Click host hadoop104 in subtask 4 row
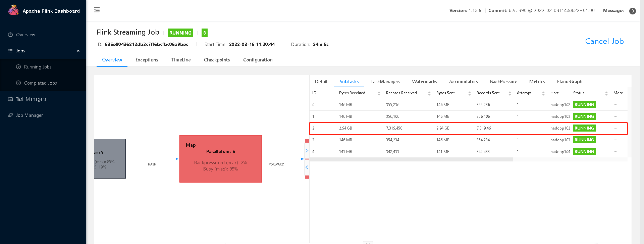 click(560, 152)
